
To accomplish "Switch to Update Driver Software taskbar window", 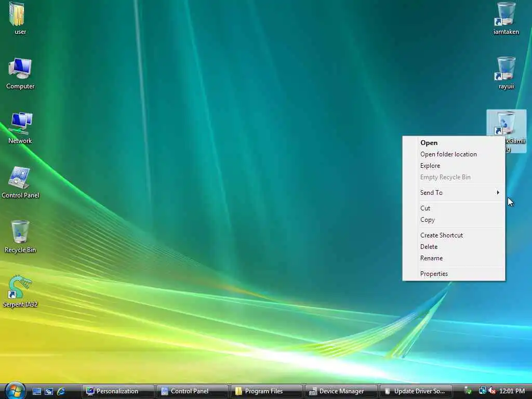I will pyautogui.click(x=415, y=391).
